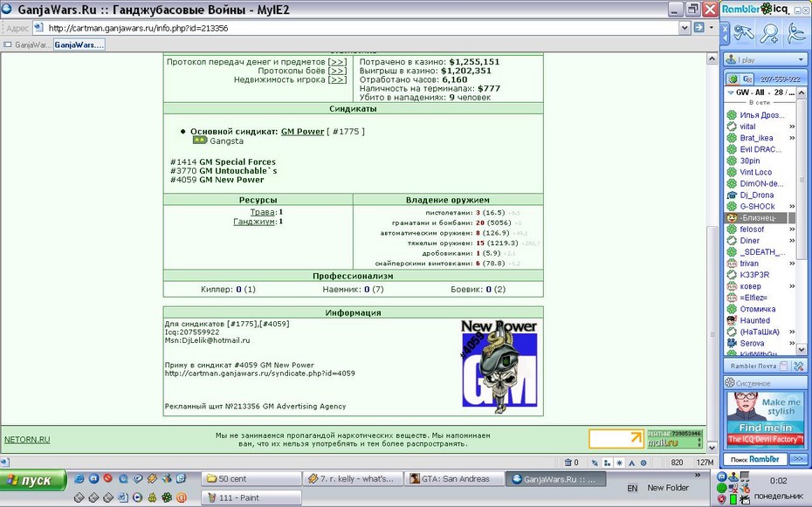Viewport: 812px width, 507px height.
Task: Expand the arrow beside G-SHOCk
Action: coord(792,207)
